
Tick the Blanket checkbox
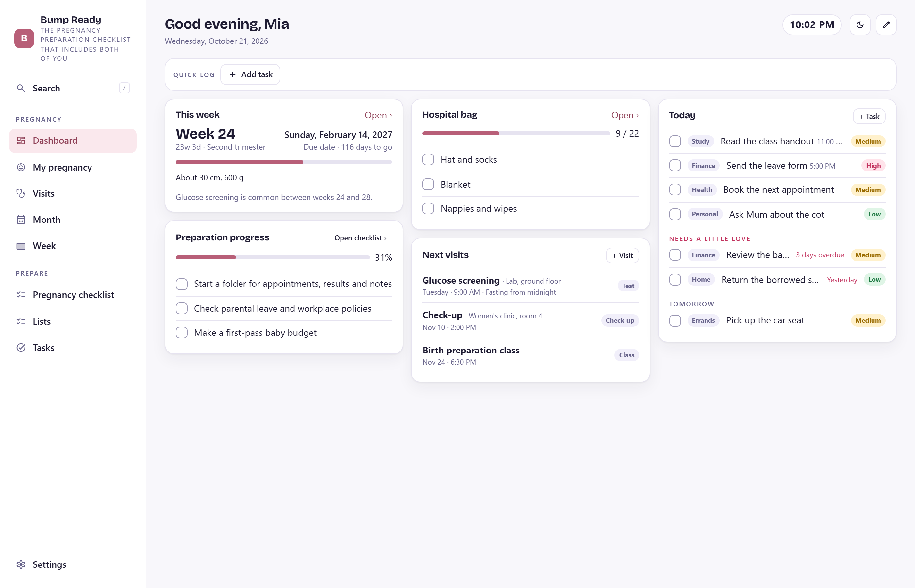click(x=428, y=184)
